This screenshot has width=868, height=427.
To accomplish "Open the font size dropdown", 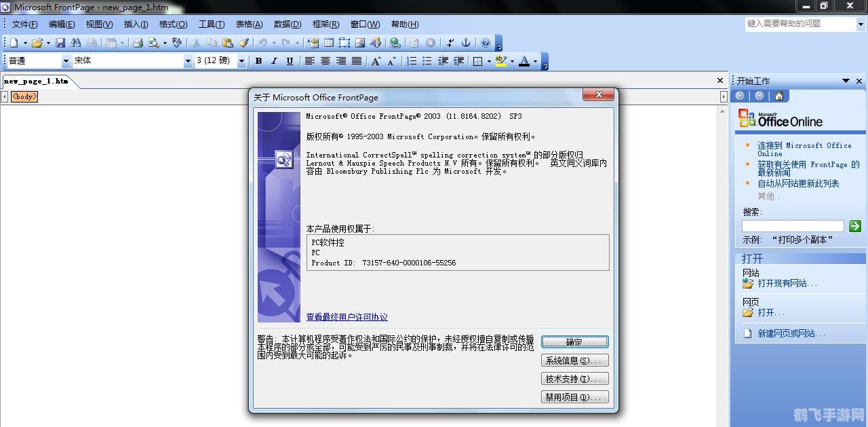I will pyautogui.click(x=241, y=60).
